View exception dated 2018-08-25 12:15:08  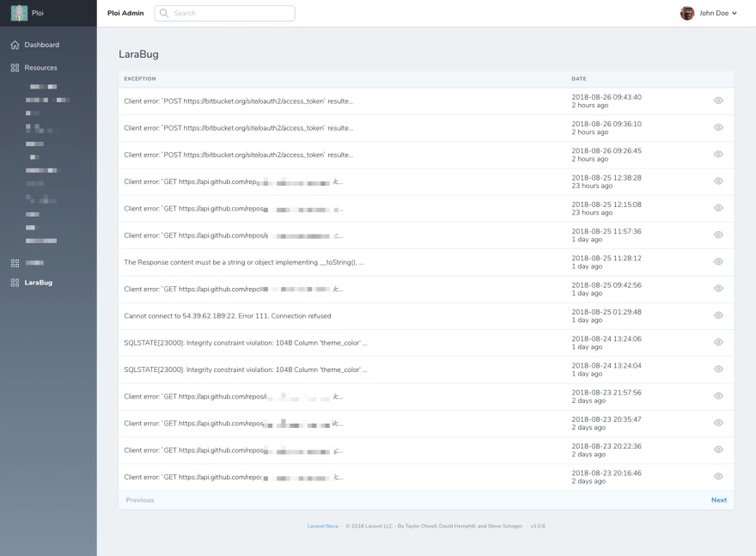[x=718, y=208]
